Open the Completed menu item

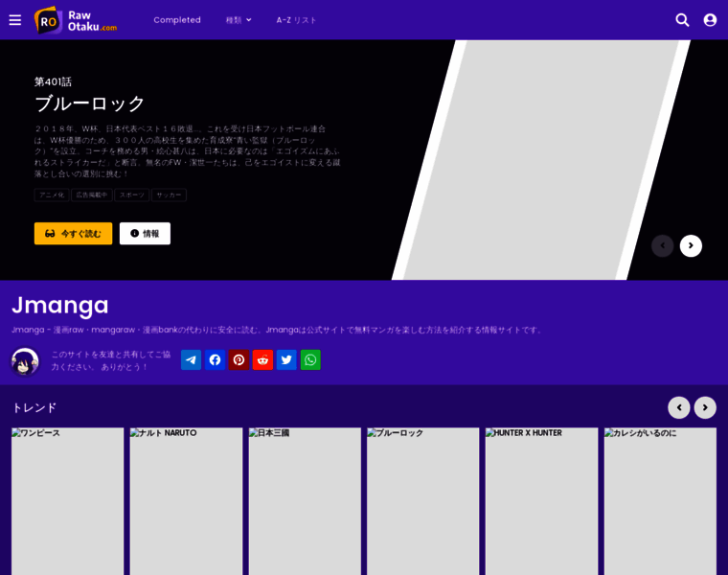(x=177, y=20)
